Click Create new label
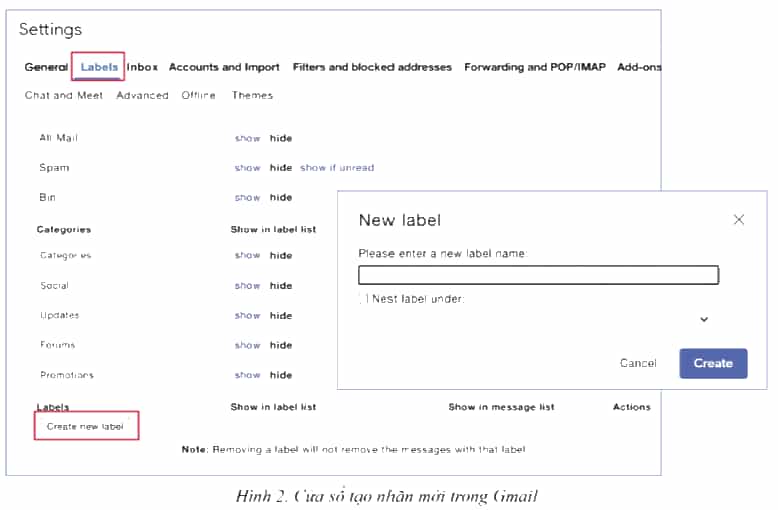This screenshot has height=510, width=778. click(85, 426)
